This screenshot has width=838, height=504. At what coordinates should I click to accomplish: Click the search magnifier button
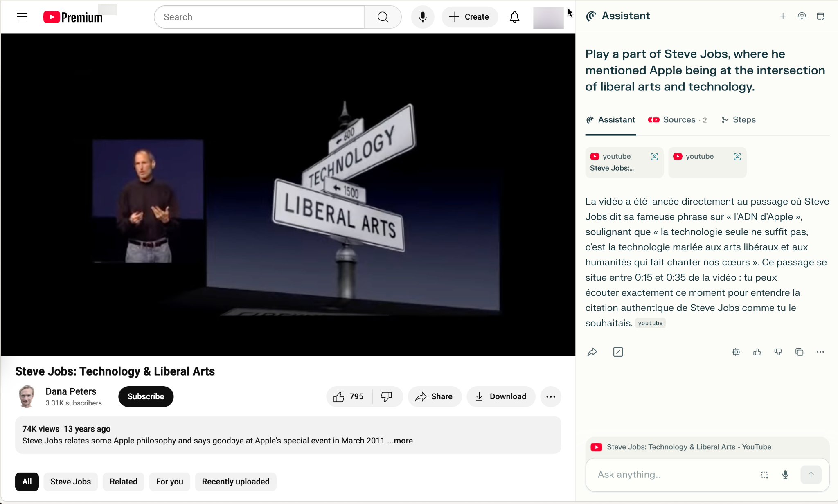383,17
